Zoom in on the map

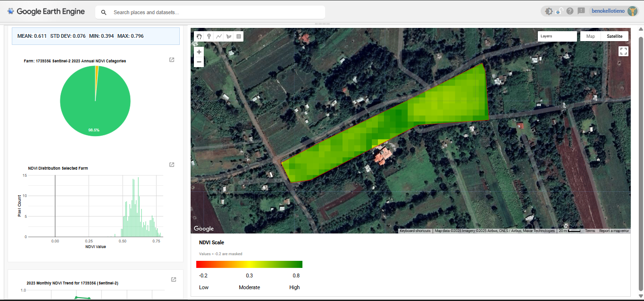pos(199,52)
